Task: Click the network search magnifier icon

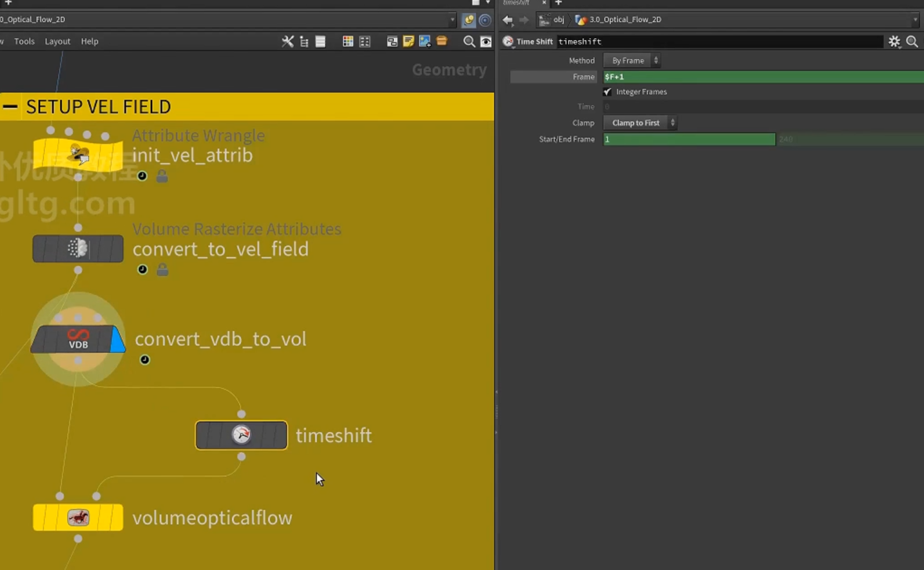Action: coord(469,42)
